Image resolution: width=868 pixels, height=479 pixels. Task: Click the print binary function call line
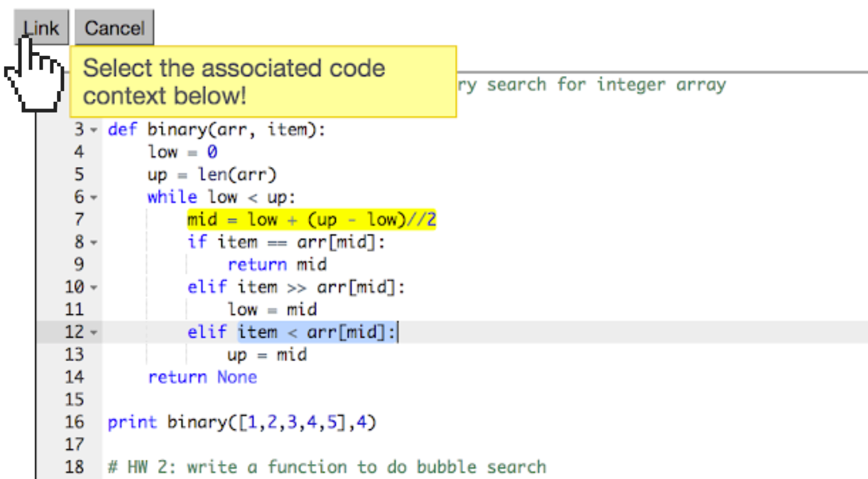click(x=242, y=422)
